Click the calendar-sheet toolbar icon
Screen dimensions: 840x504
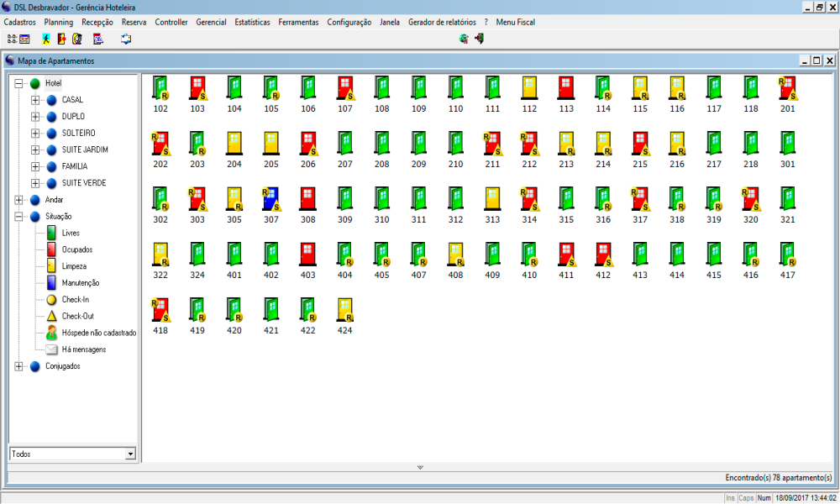[98, 39]
